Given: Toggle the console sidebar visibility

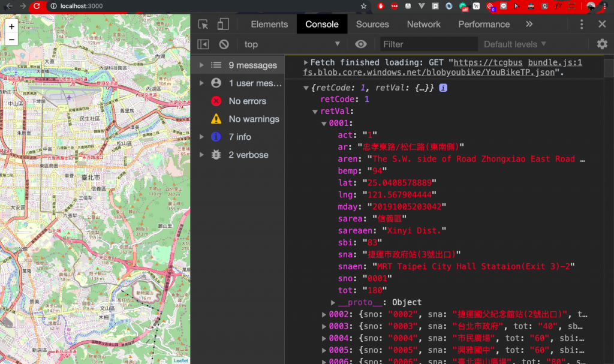Looking at the screenshot, I should click(x=203, y=44).
